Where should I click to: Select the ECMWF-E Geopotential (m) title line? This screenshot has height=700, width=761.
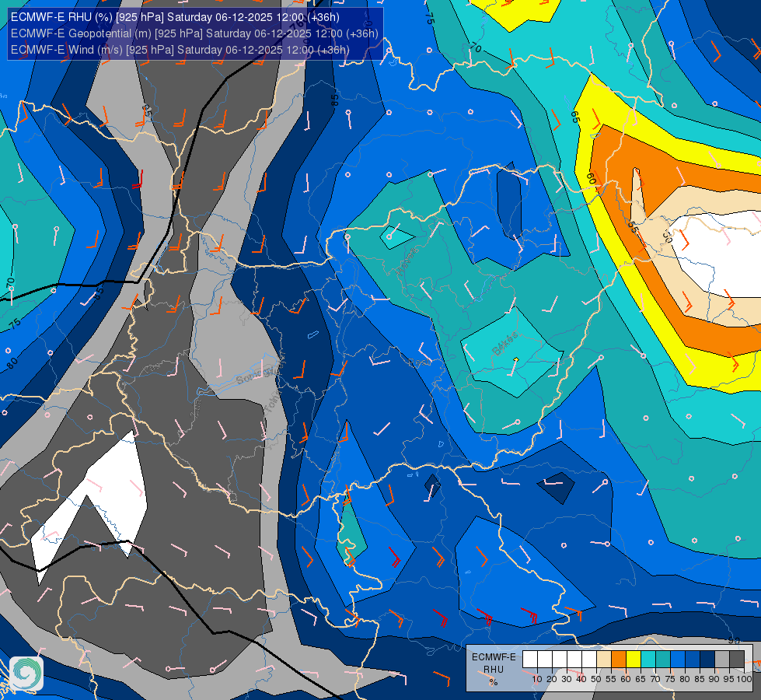pyautogui.click(x=194, y=33)
